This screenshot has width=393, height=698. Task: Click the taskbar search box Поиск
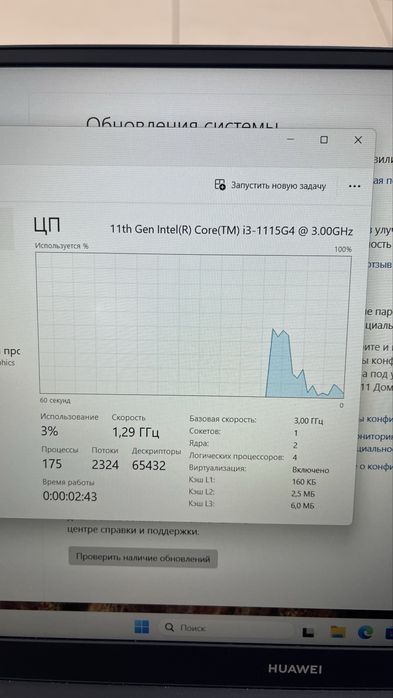point(225,628)
